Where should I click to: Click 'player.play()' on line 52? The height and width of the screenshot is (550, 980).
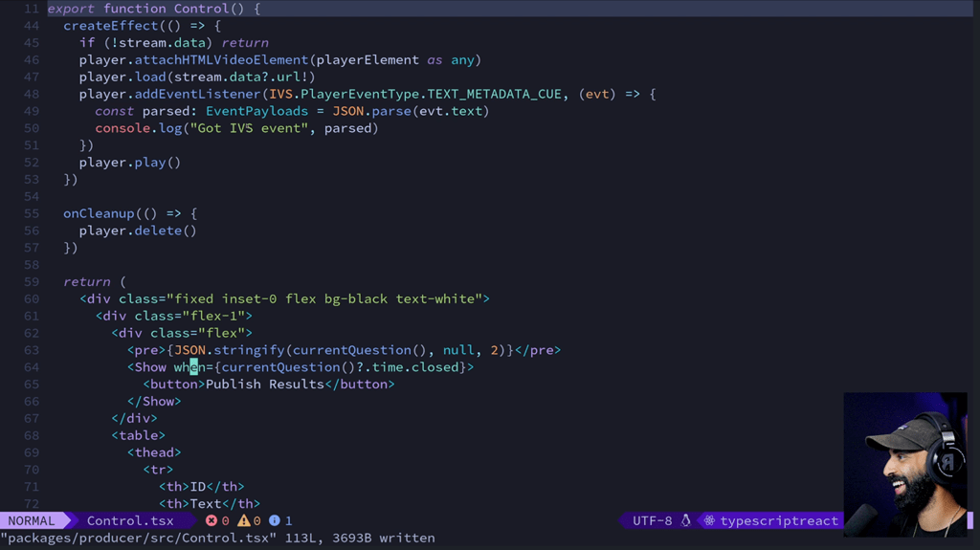(130, 163)
